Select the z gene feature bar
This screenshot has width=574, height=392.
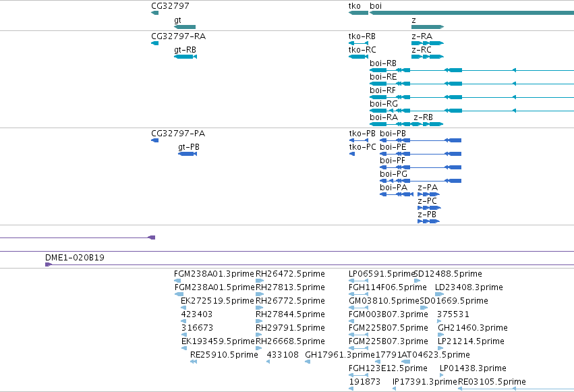pyautogui.click(x=428, y=27)
